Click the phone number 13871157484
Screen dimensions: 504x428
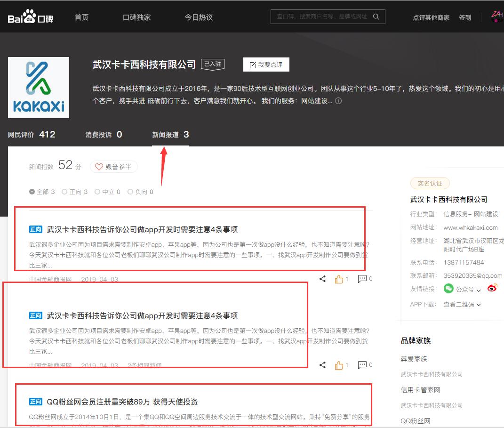pyautogui.click(x=464, y=262)
